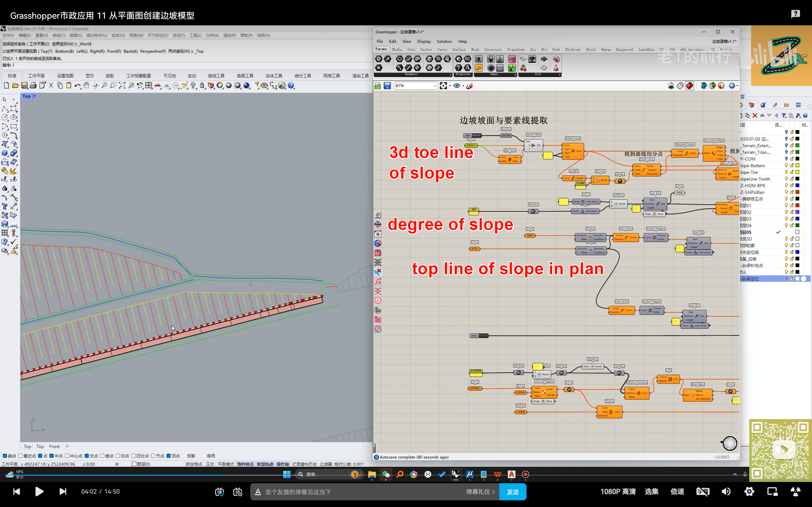The height and width of the screenshot is (507, 812).
Task: Click the zoom extents icon in canvas toolbar
Action: click(x=443, y=86)
